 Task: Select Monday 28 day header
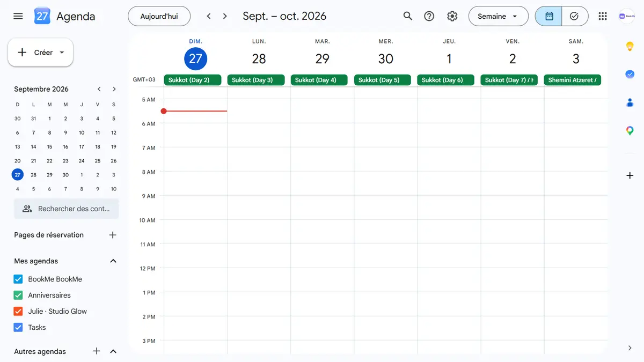point(259,58)
